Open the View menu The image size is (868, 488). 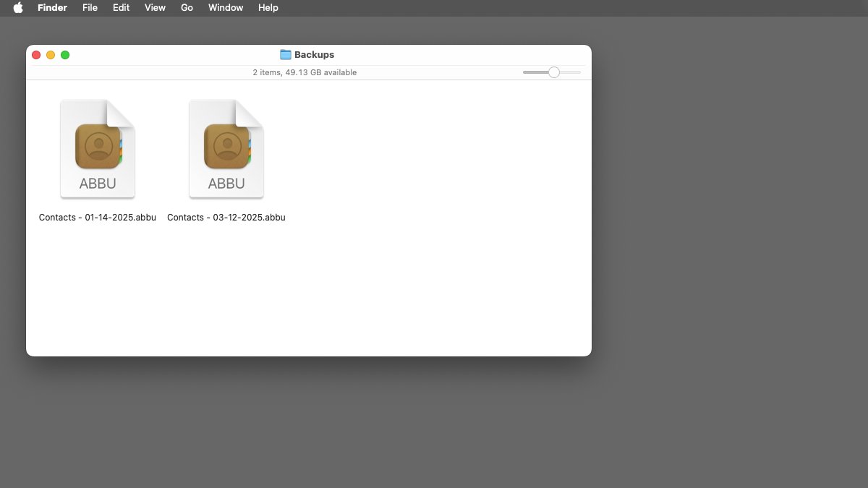pos(155,8)
